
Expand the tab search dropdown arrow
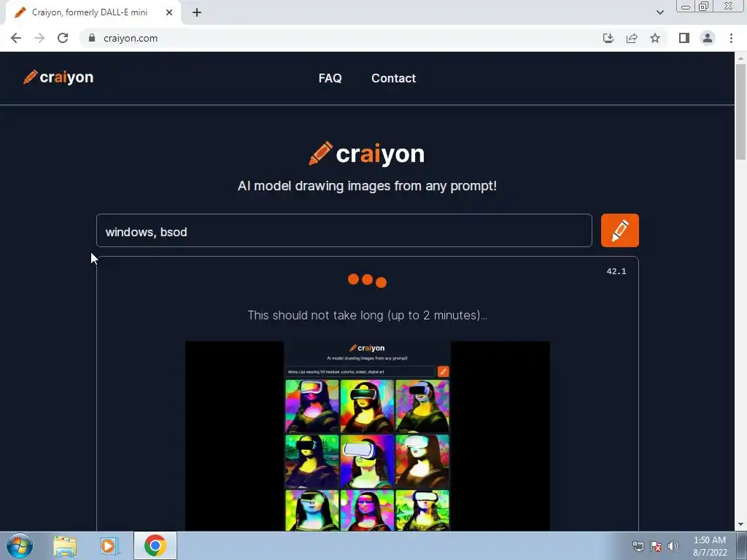point(659,12)
